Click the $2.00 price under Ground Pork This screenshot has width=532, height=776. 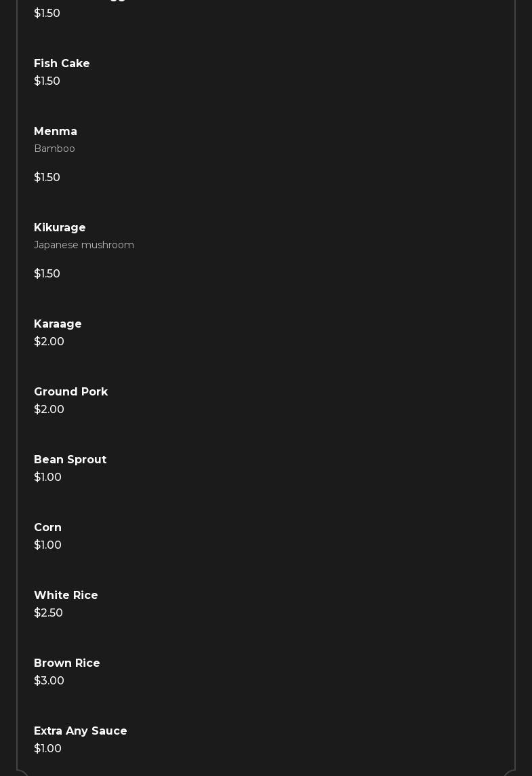click(x=49, y=410)
